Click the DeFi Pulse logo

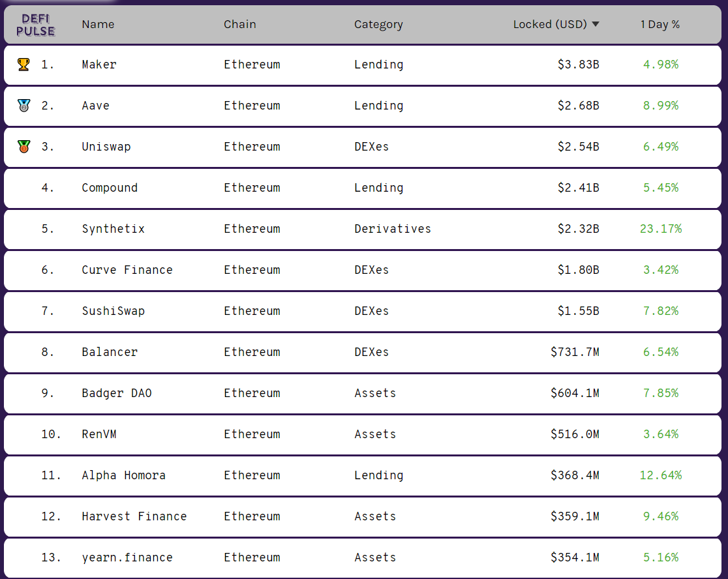[x=36, y=25]
